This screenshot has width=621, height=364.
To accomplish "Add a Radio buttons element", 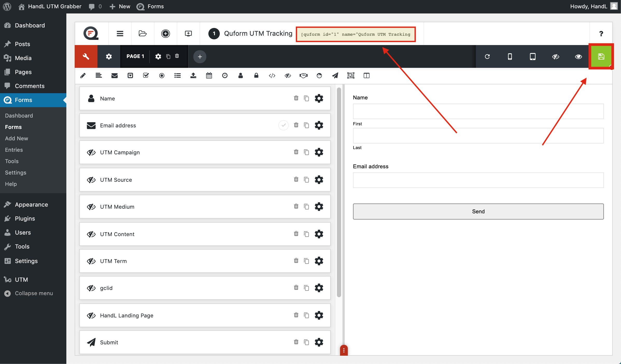I will click(x=162, y=76).
